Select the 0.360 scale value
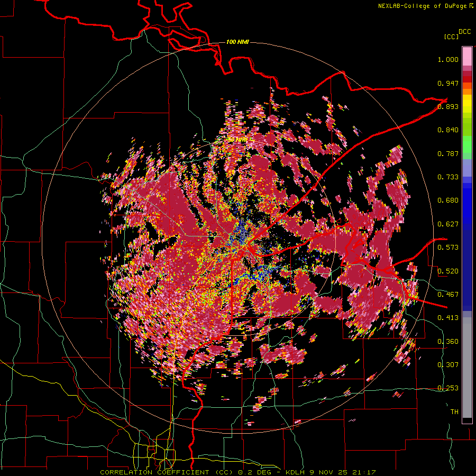 448,342
